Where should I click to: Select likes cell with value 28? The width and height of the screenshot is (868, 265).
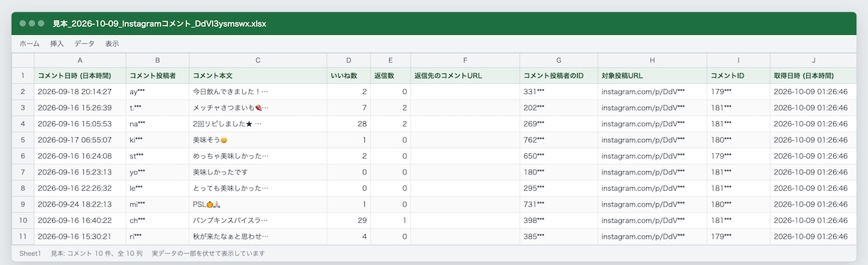pyautogui.click(x=349, y=124)
